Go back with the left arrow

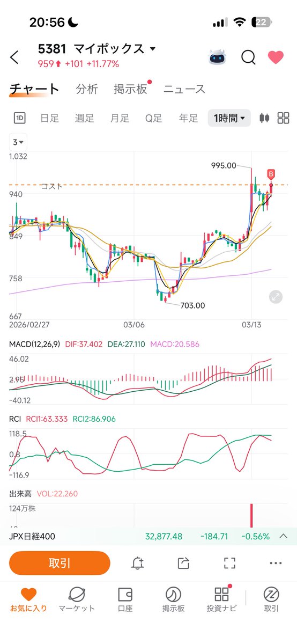[x=14, y=57]
